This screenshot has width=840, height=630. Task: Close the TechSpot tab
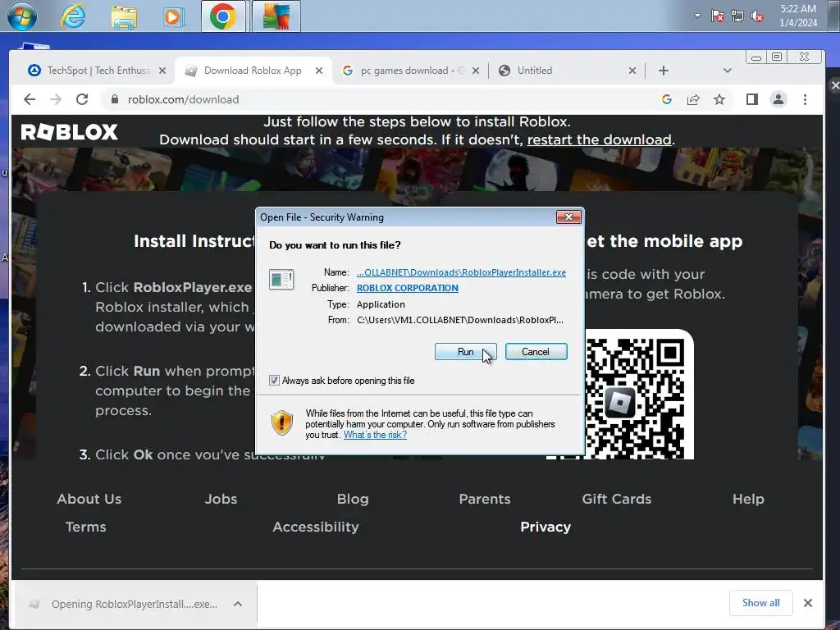pos(162,71)
